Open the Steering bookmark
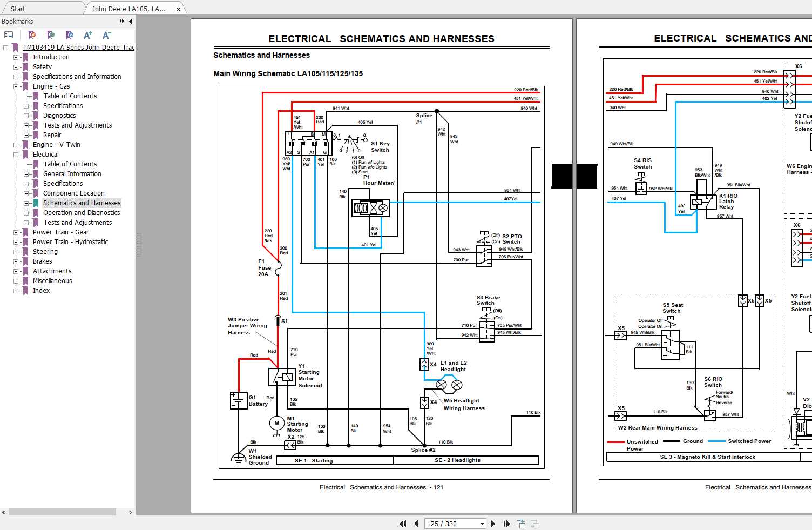 [x=45, y=252]
